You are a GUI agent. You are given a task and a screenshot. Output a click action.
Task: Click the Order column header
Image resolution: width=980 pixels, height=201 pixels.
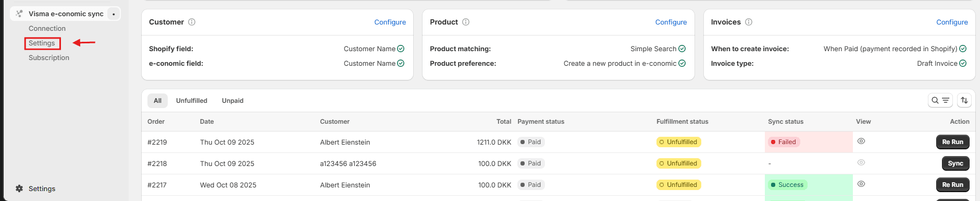[x=156, y=122]
